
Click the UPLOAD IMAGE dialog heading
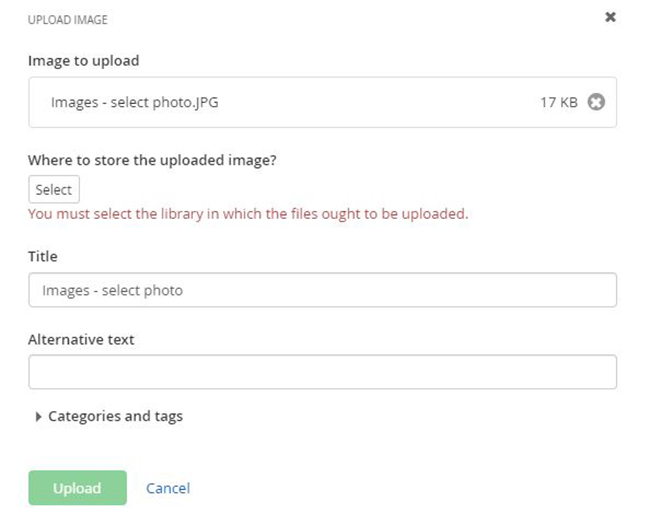(68, 19)
